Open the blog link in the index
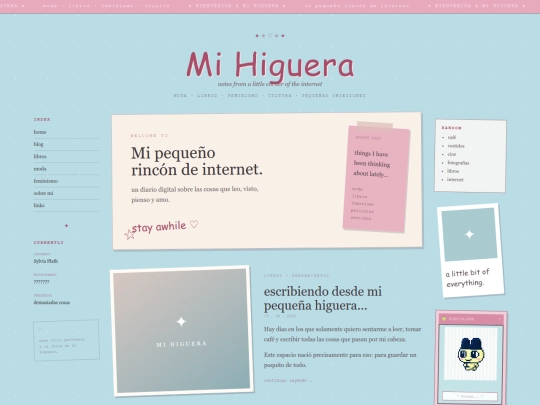 click(38, 144)
